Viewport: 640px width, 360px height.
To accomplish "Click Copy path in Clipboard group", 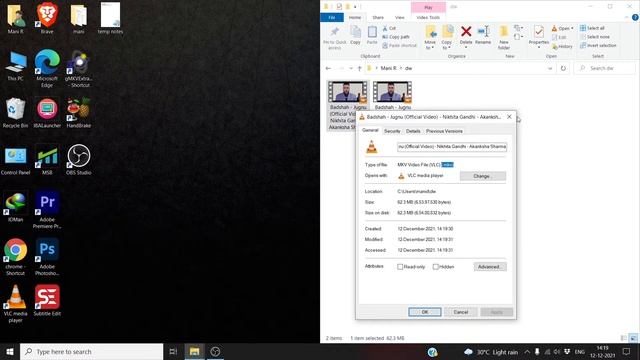I will pyautogui.click(x=396, y=37).
